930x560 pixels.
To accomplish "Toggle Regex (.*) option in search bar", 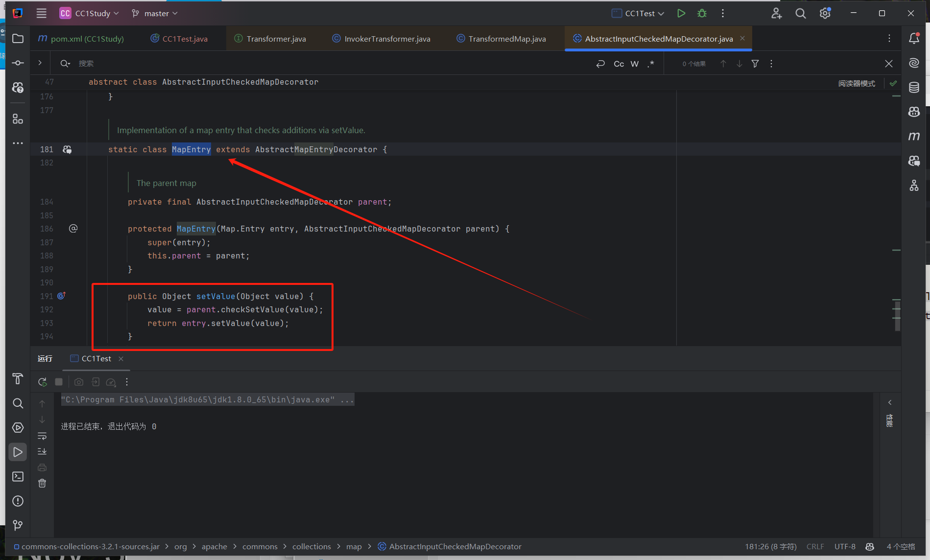I will point(650,64).
